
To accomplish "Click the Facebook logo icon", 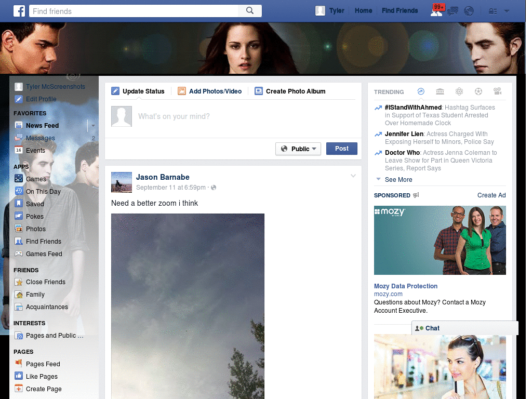I will (19, 11).
